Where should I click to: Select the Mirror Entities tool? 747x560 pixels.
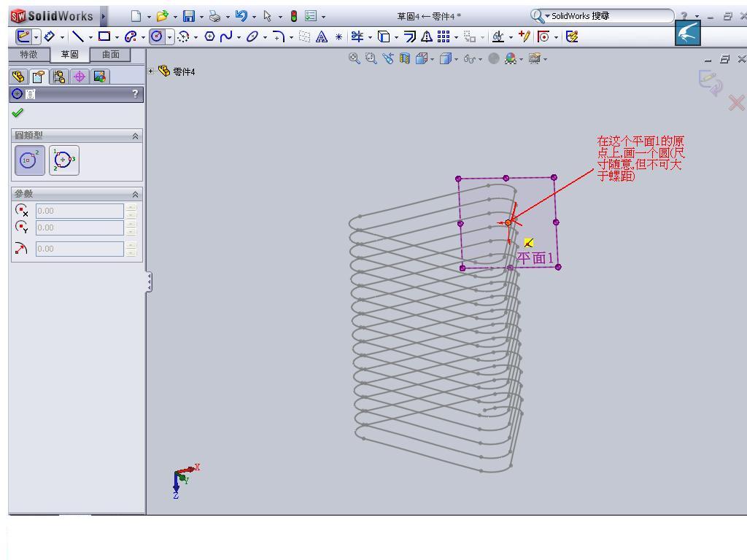coord(427,36)
